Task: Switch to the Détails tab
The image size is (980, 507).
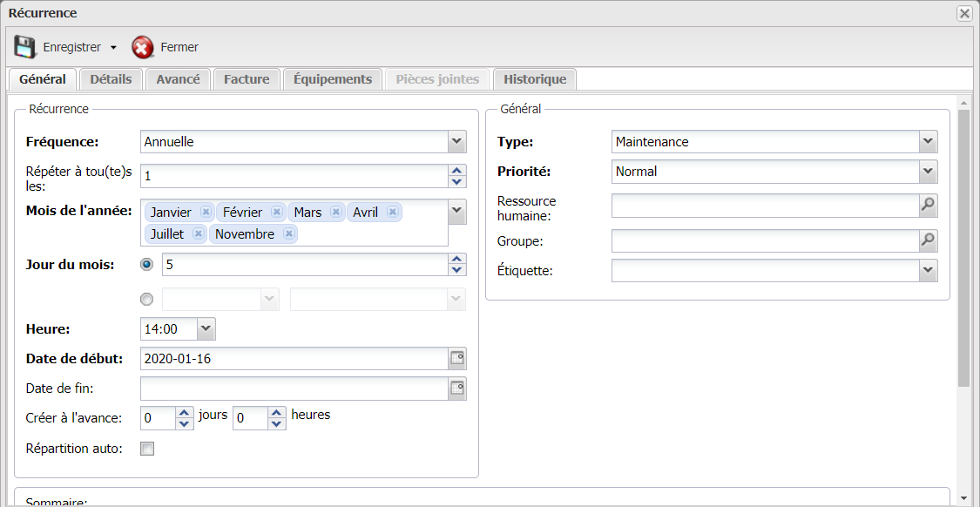Action: tap(111, 79)
